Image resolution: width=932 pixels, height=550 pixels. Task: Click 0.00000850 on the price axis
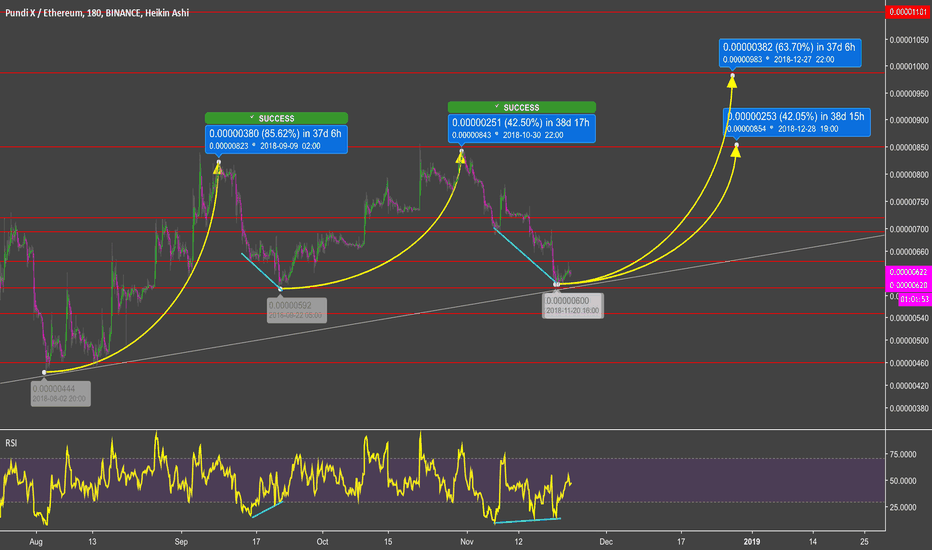909,147
